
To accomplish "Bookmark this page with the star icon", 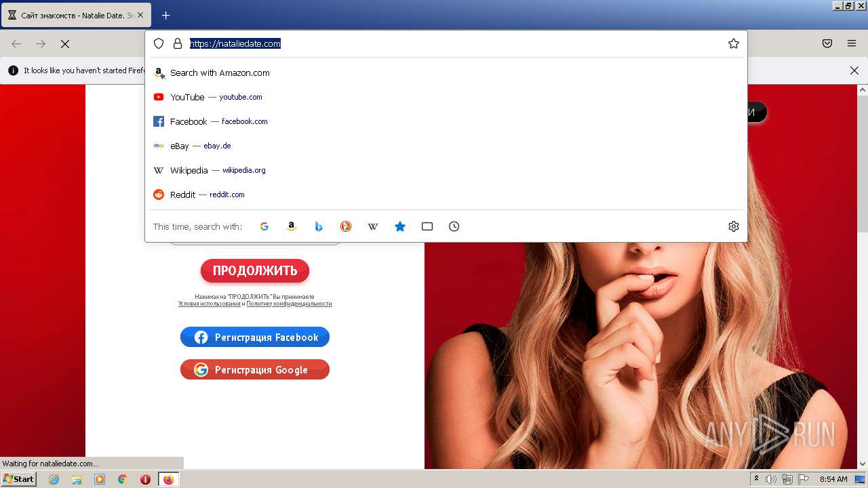I will 734,43.
